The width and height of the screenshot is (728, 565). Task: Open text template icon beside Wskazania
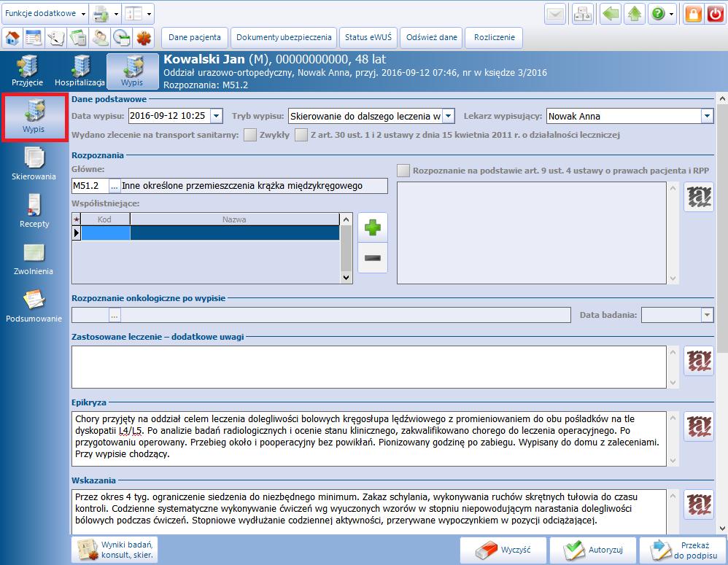pos(699,504)
